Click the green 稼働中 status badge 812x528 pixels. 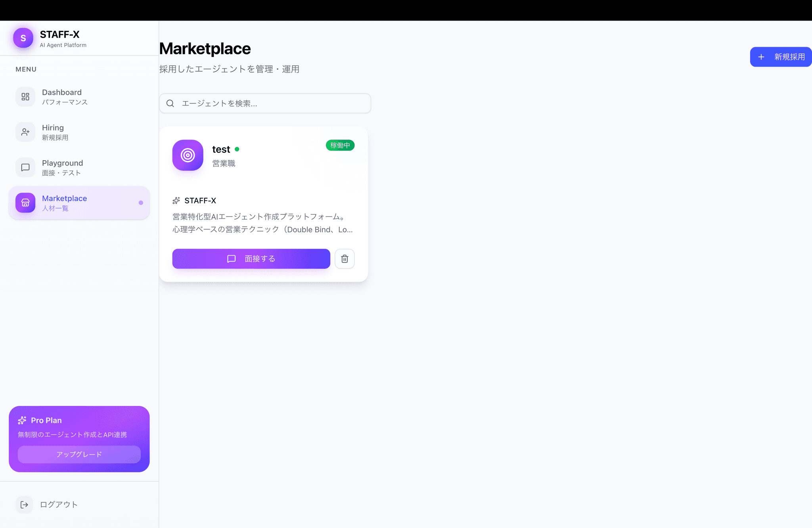pos(340,145)
